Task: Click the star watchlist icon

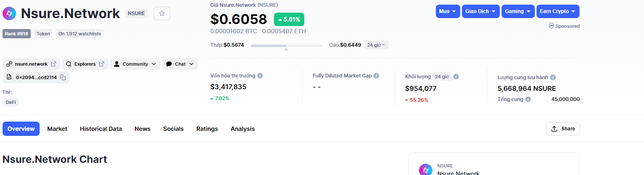Action: 162,13
